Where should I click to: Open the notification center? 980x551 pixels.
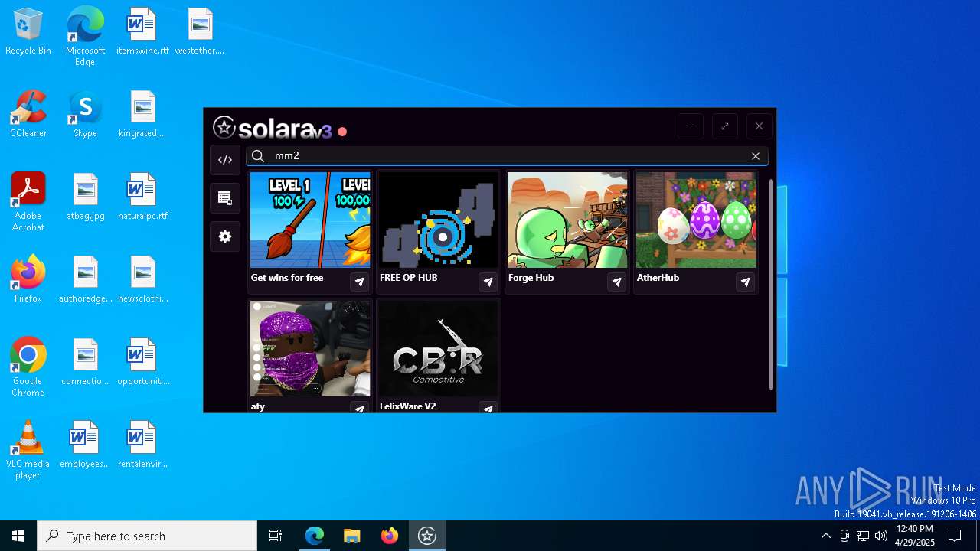point(955,536)
